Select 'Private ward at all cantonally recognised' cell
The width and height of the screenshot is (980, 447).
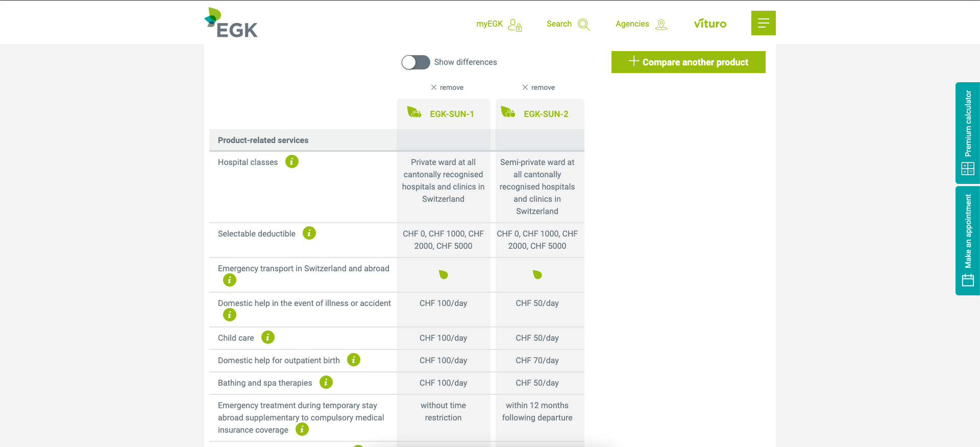tap(443, 180)
